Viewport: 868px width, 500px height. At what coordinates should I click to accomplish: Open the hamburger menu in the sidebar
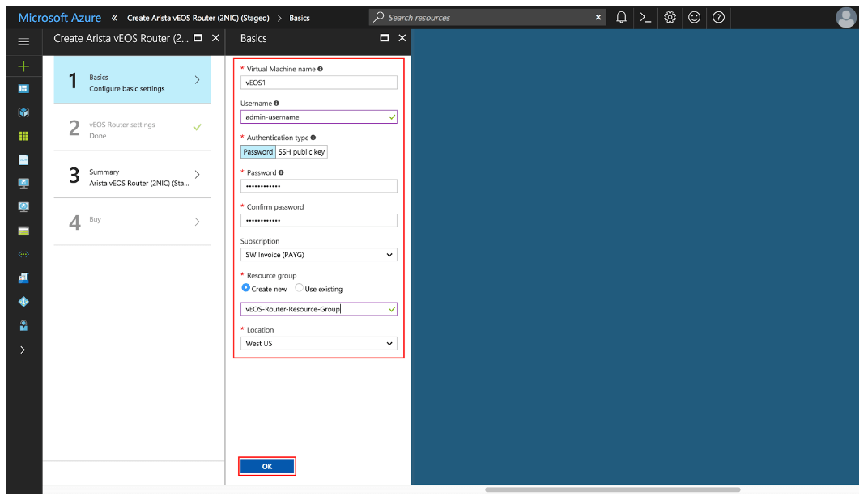pos(23,41)
